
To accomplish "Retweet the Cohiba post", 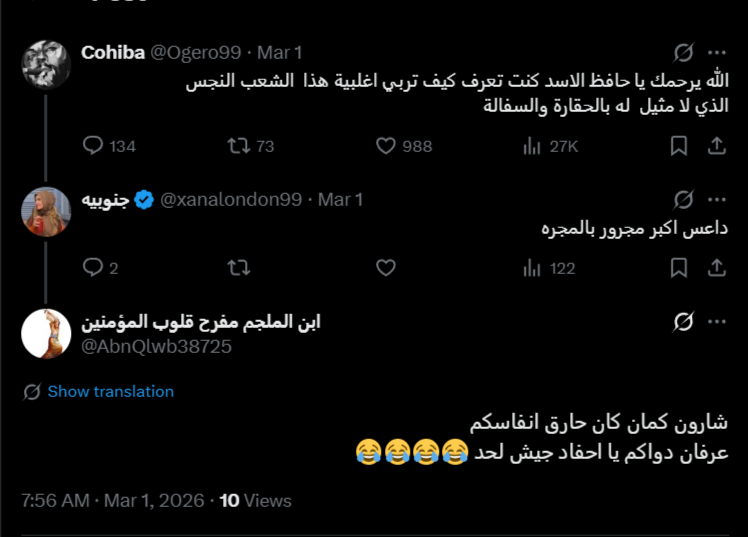I will click(x=239, y=146).
